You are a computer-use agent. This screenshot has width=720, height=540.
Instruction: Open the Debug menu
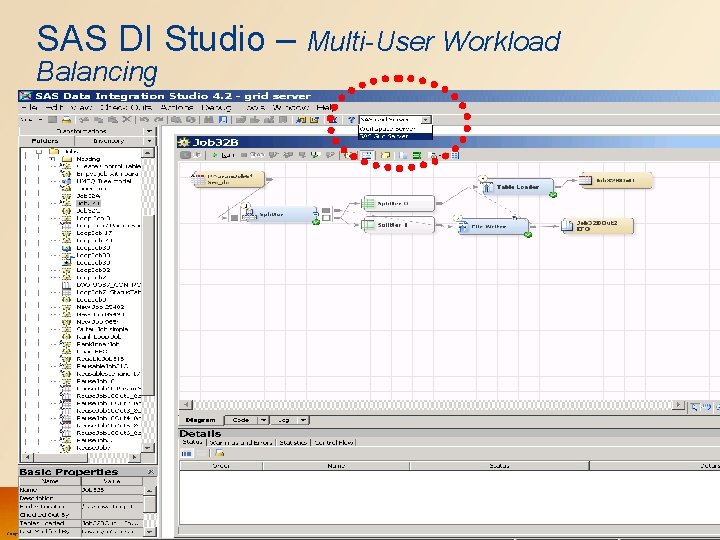coord(216,107)
